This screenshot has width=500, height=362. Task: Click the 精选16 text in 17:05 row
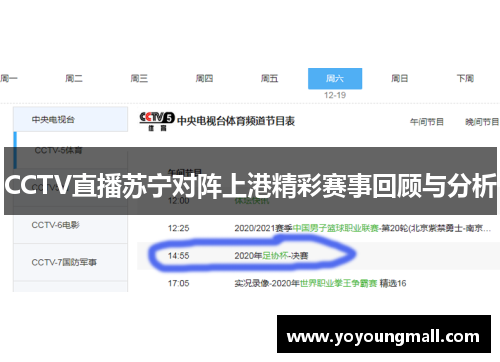click(393, 283)
